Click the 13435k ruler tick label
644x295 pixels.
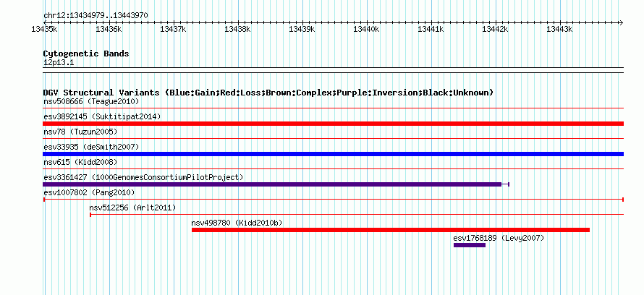pyautogui.click(x=44, y=29)
